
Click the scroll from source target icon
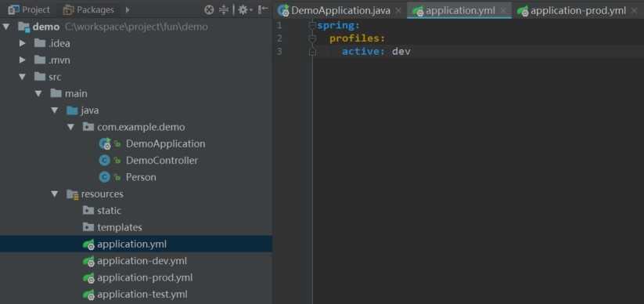[x=209, y=10]
